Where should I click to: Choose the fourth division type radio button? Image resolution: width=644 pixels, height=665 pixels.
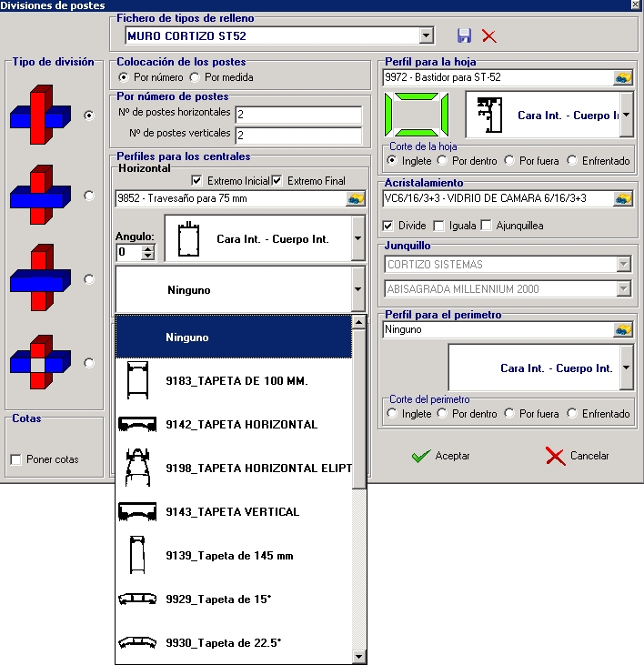(x=89, y=363)
